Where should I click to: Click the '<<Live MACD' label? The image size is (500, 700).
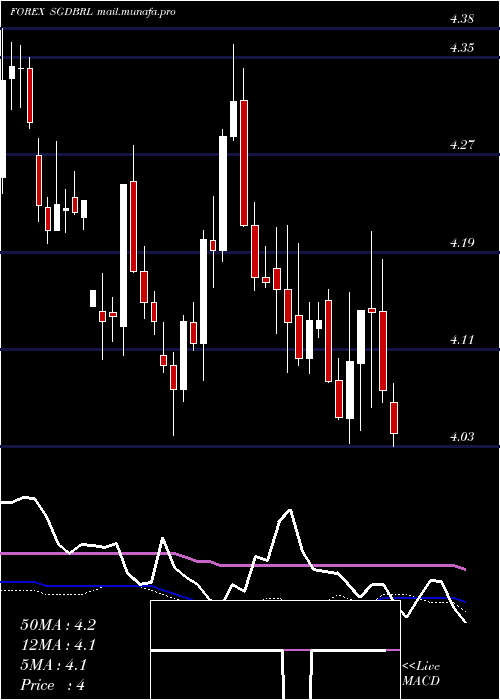click(421, 673)
